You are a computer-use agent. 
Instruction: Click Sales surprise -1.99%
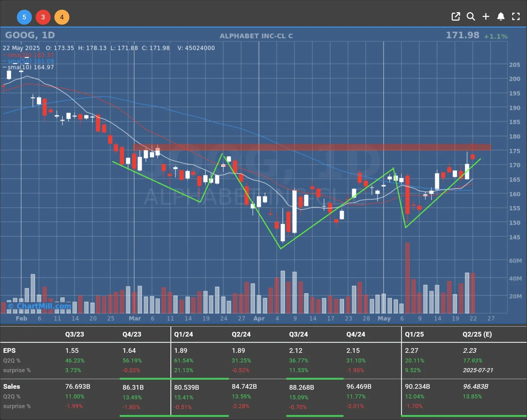coord(74,406)
